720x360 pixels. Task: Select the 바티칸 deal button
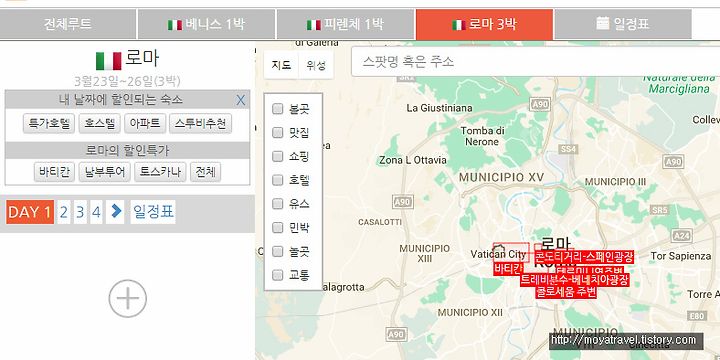(x=54, y=172)
